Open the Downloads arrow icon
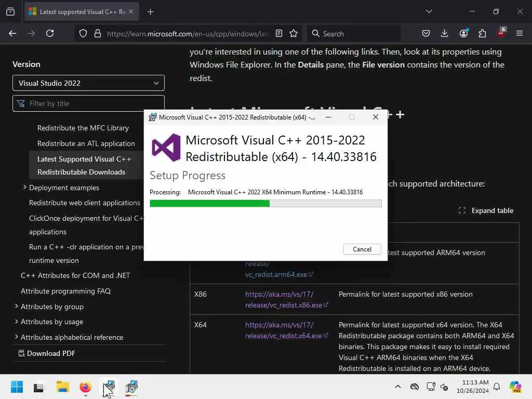The height and width of the screenshot is (399, 532). coord(445,33)
